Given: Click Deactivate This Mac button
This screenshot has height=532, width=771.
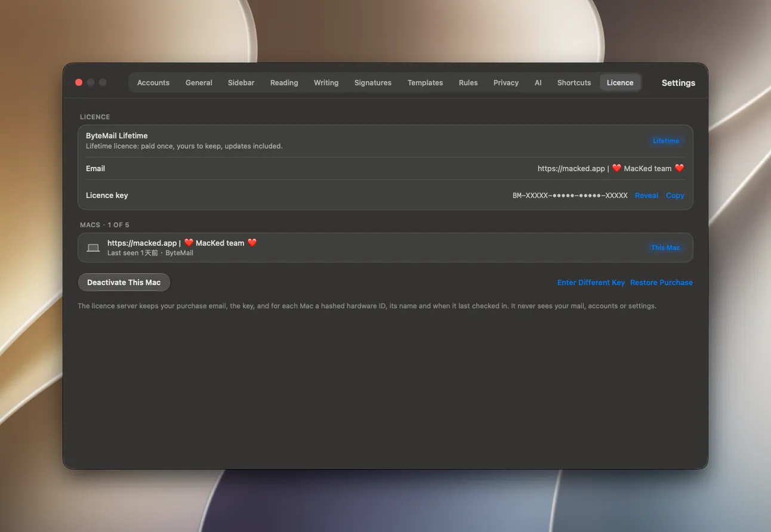Looking at the screenshot, I should 124,283.
